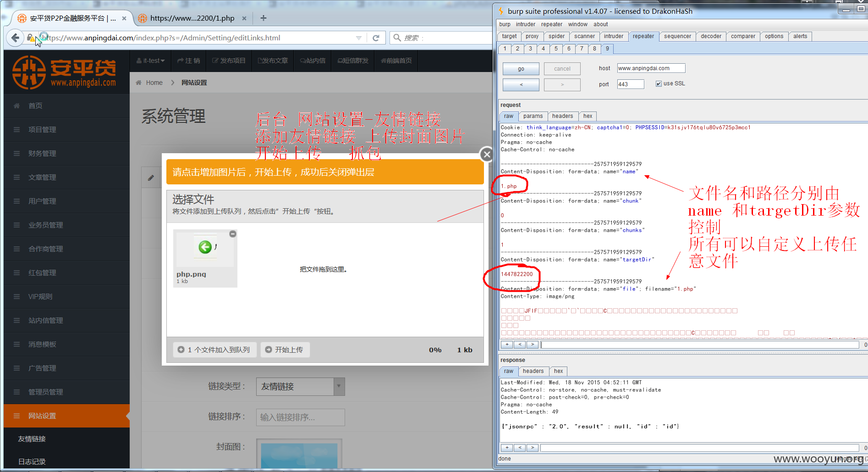This screenshot has height=472, width=868.
Task: Select 友情链接 submenu item
Action: [x=32, y=439]
